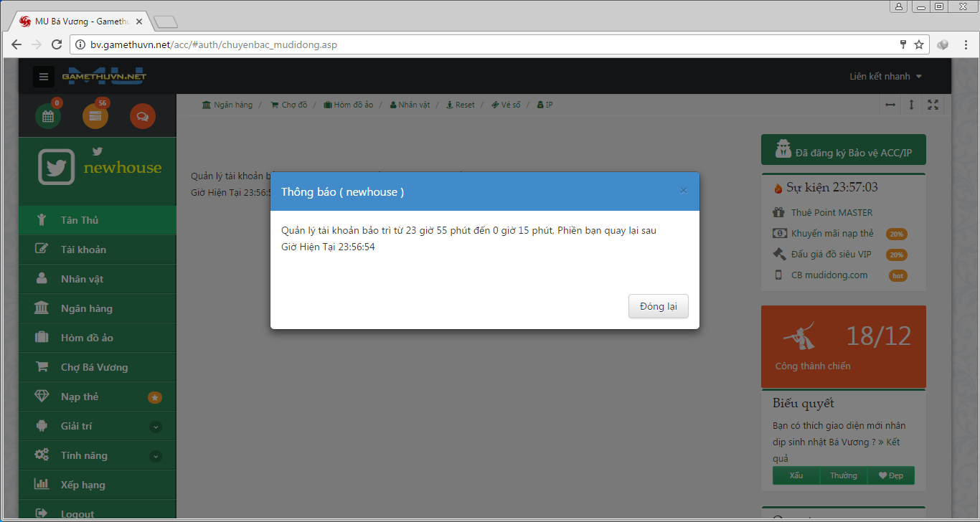
Task: Close the Thông báo dialog with X
Action: click(x=683, y=191)
